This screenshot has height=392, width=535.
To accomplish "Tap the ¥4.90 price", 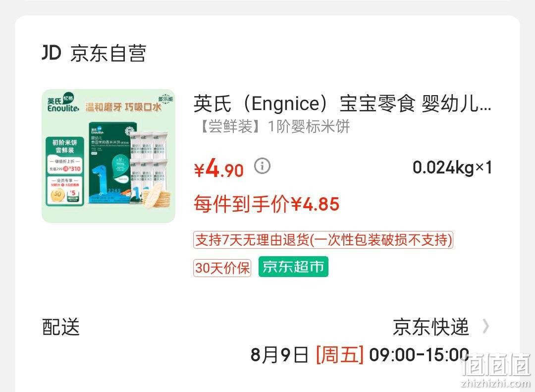I will 219,168.
